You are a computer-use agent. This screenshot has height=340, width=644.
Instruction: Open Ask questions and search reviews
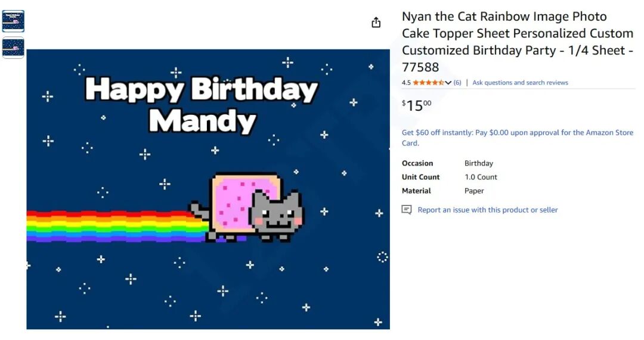[x=520, y=83]
